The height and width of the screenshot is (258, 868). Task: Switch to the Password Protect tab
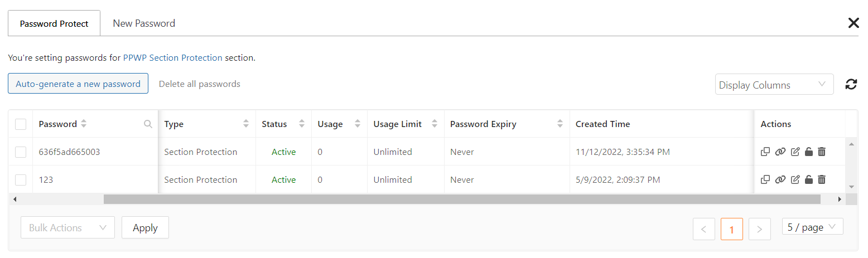[x=54, y=23]
